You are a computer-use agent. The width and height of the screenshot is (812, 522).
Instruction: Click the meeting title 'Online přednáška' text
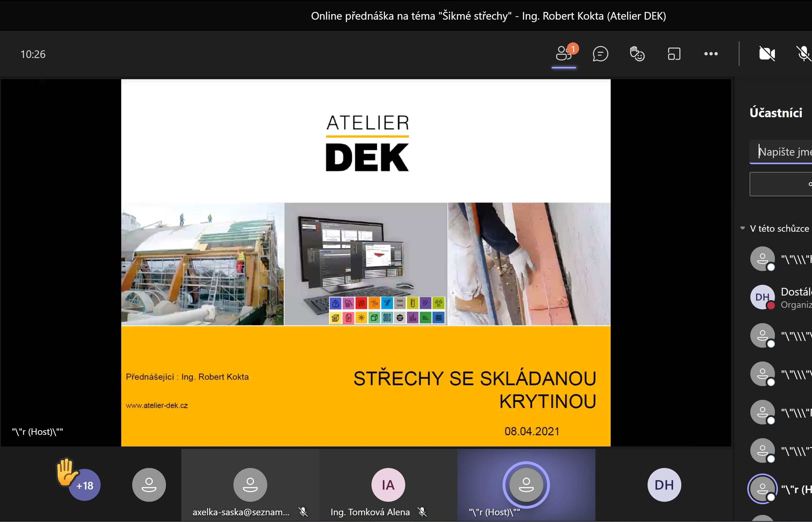488,16
